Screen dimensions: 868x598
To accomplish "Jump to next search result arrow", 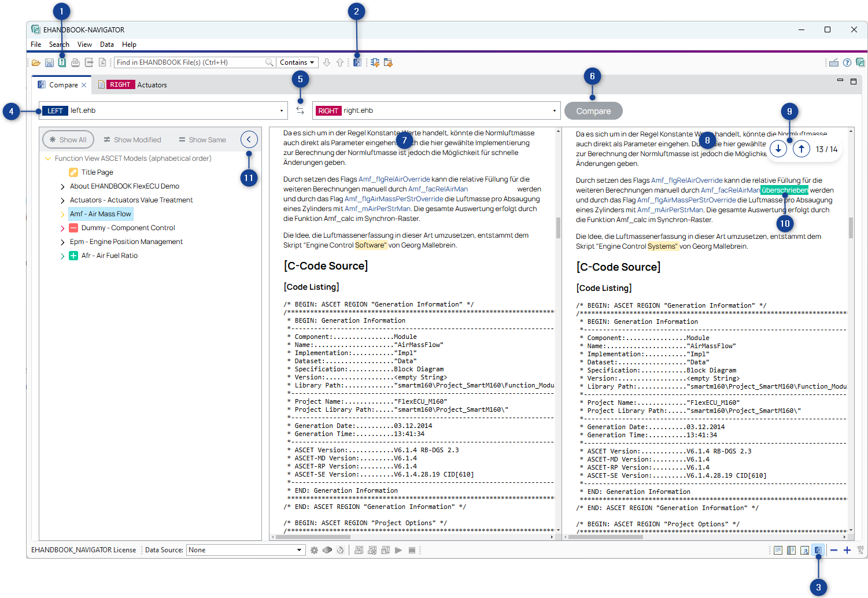I will click(327, 62).
